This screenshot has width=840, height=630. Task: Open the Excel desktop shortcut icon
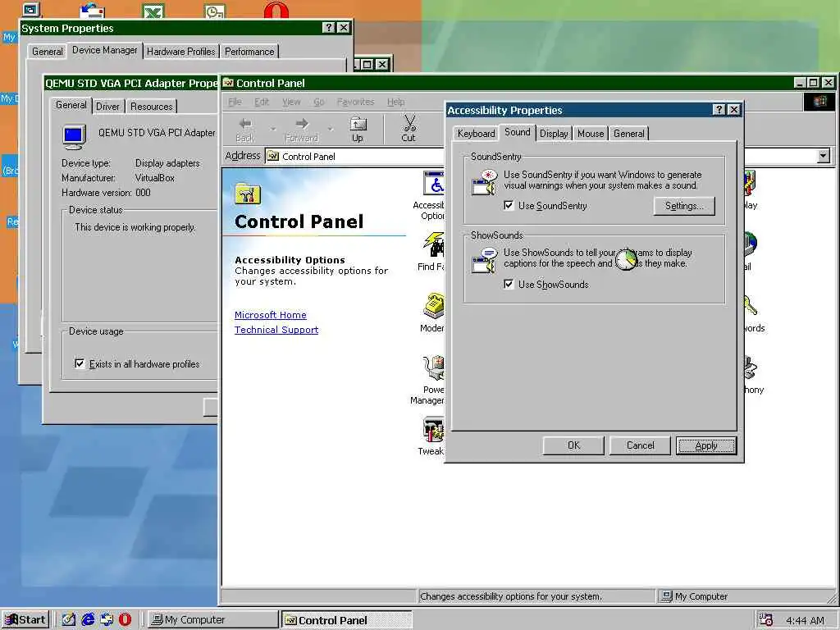click(x=153, y=11)
